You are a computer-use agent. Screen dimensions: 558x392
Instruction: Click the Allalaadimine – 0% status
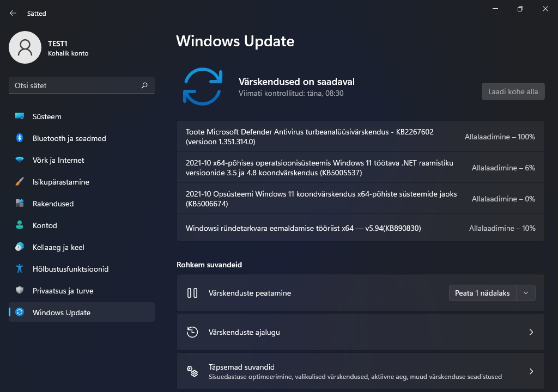pyautogui.click(x=503, y=199)
